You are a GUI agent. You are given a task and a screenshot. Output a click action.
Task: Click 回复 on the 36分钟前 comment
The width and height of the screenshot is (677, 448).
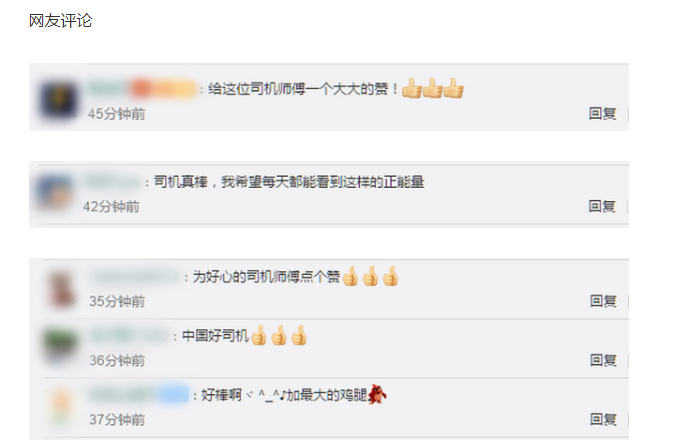click(603, 360)
